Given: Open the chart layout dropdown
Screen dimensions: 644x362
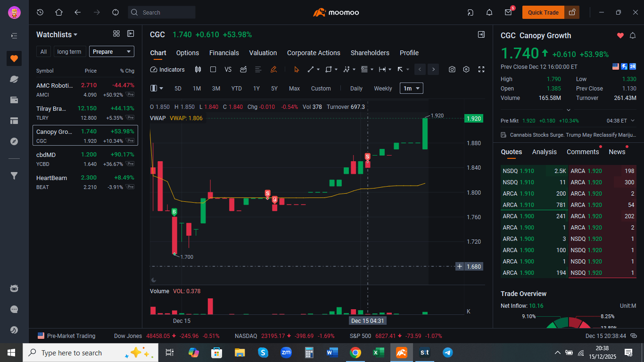Looking at the screenshot, I should 157,88.
